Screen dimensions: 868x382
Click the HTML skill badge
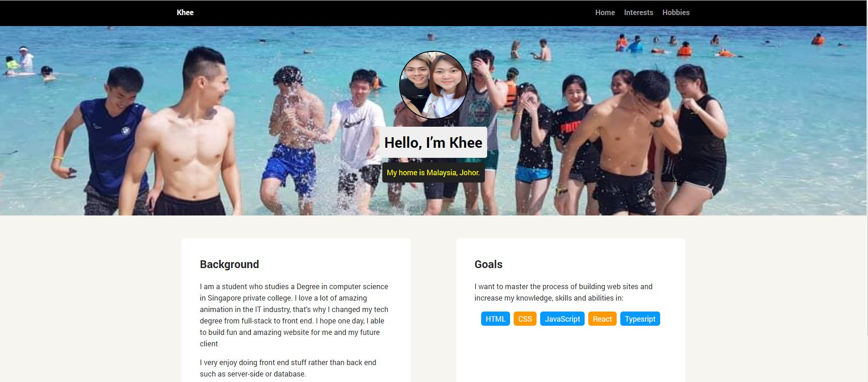coord(495,319)
